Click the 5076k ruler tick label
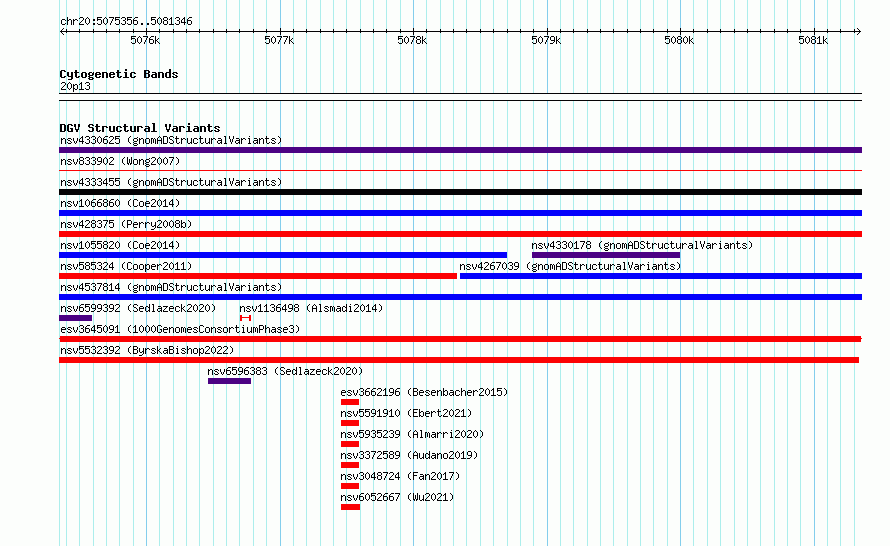 [145, 40]
